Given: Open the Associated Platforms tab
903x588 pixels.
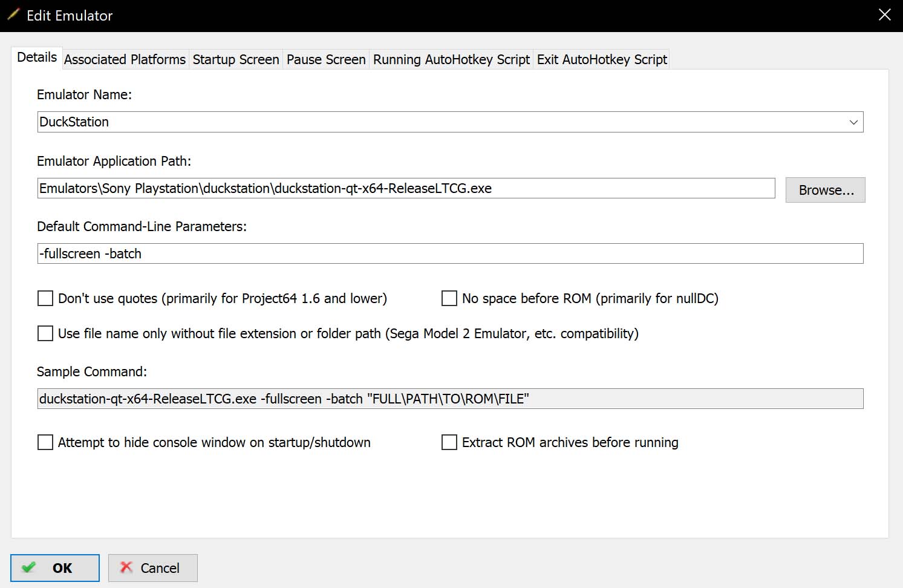Looking at the screenshot, I should pos(125,59).
